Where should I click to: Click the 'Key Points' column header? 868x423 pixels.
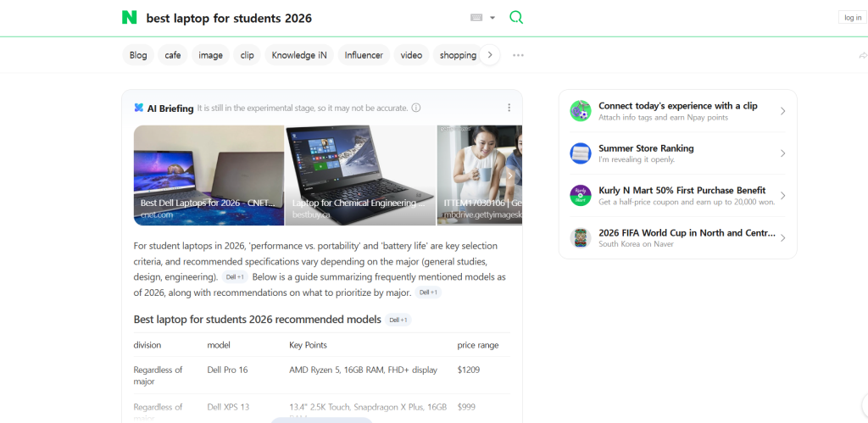pos(308,345)
